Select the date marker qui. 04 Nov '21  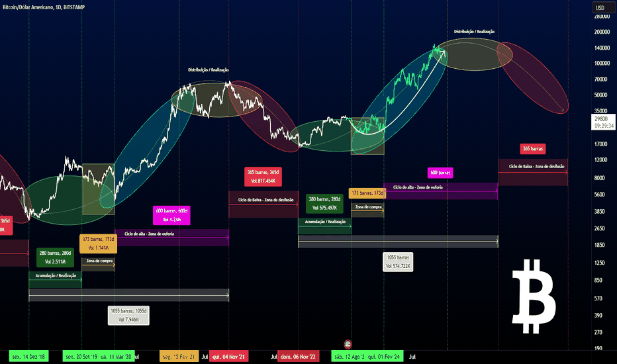click(x=228, y=357)
